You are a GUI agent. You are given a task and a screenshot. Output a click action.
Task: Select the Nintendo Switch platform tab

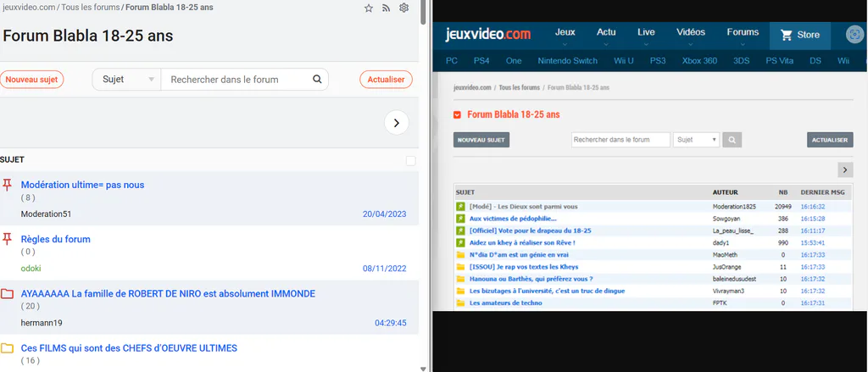567,61
